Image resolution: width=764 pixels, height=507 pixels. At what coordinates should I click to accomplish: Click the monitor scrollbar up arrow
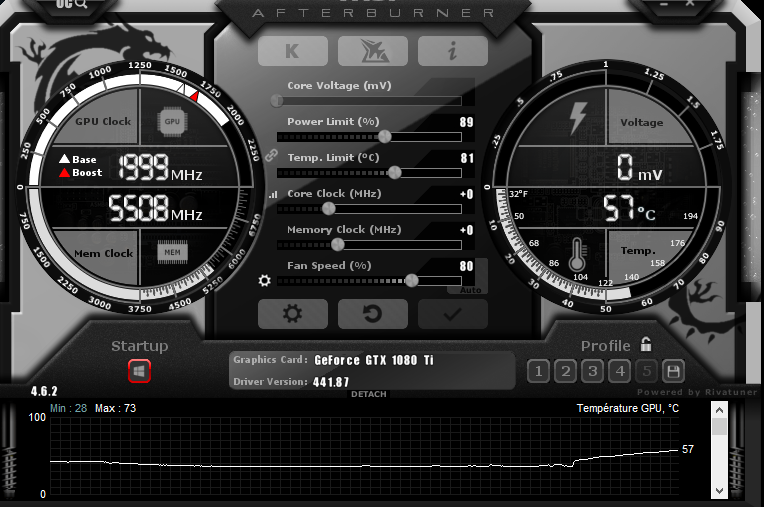click(719, 410)
